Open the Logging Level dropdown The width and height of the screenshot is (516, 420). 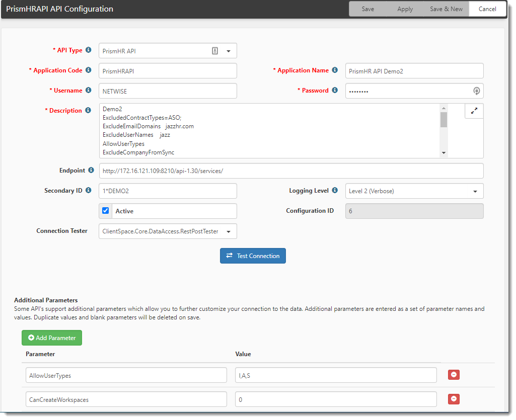pos(475,192)
